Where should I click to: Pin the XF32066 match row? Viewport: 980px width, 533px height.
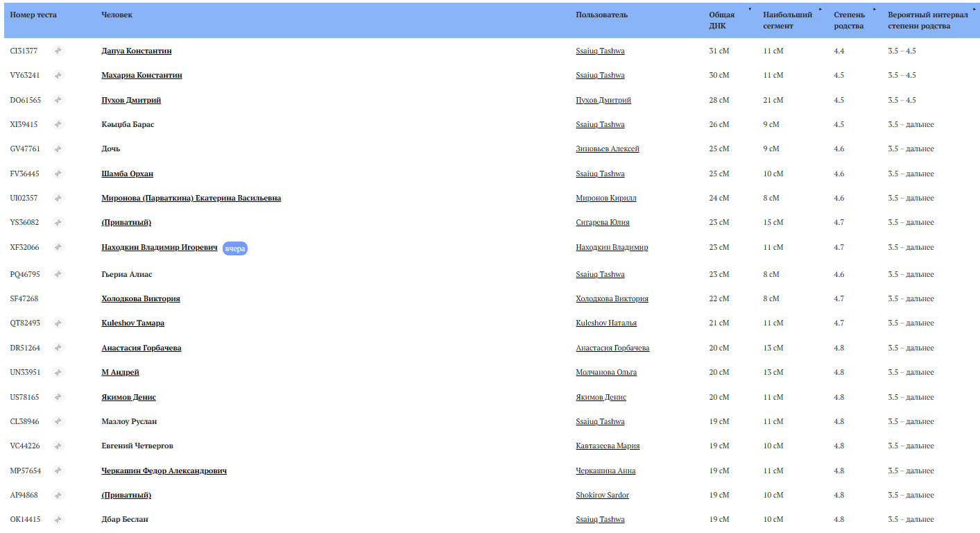click(x=59, y=247)
